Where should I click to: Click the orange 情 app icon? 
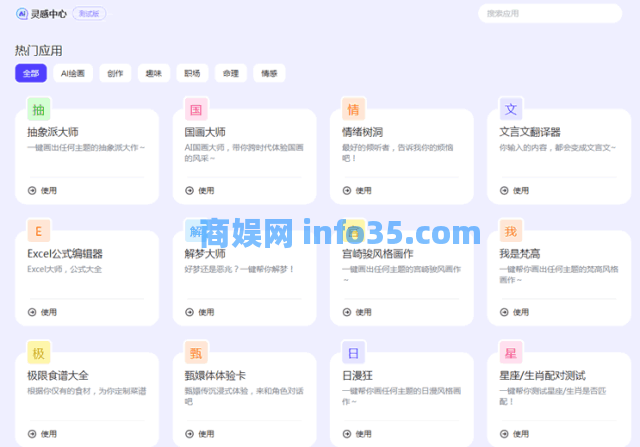click(353, 109)
